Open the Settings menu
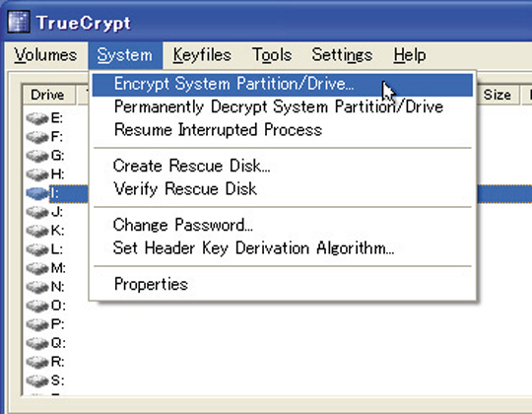Viewport: 532px width, 414px height. click(x=342, y=55)
